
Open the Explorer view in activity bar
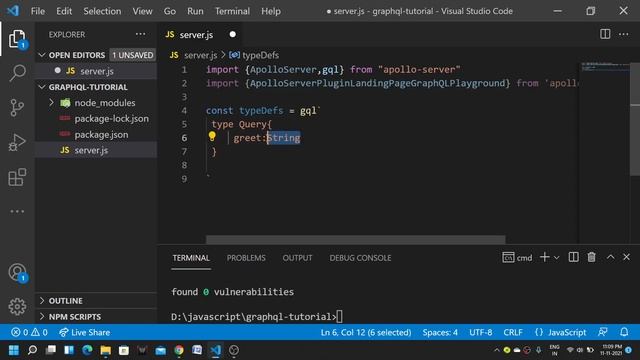pos(17,39)
